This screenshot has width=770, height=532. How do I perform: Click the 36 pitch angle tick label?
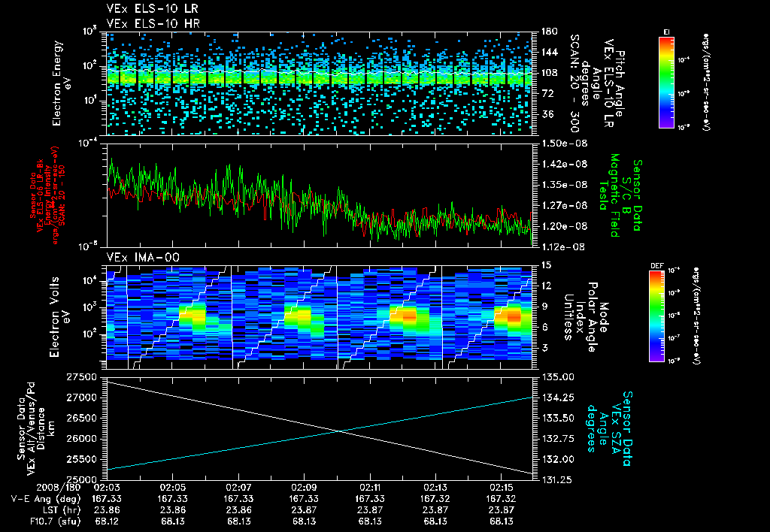coord(547,114)
